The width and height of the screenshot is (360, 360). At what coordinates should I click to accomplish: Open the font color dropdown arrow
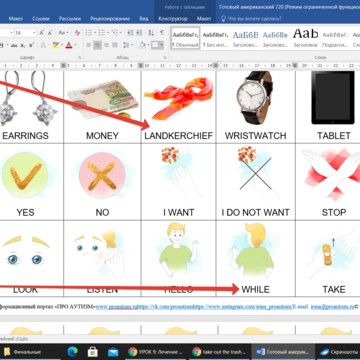click(x=75, y=45)
